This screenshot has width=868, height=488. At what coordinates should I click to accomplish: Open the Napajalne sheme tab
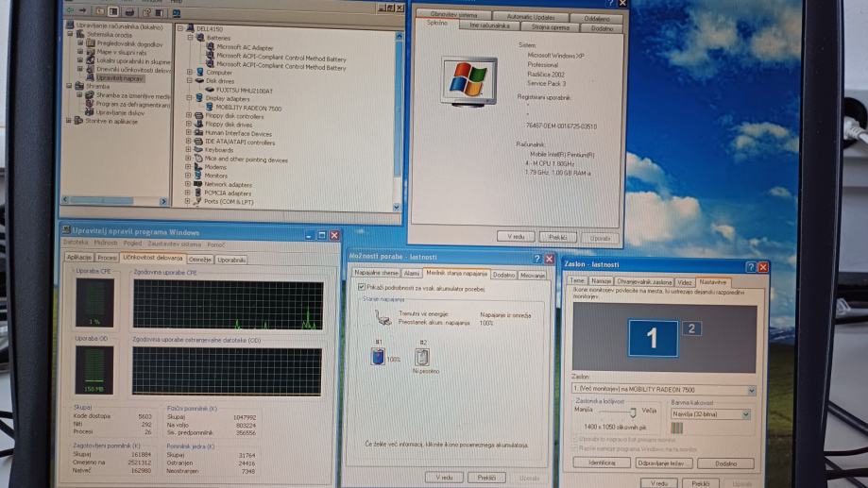[376, 273]
